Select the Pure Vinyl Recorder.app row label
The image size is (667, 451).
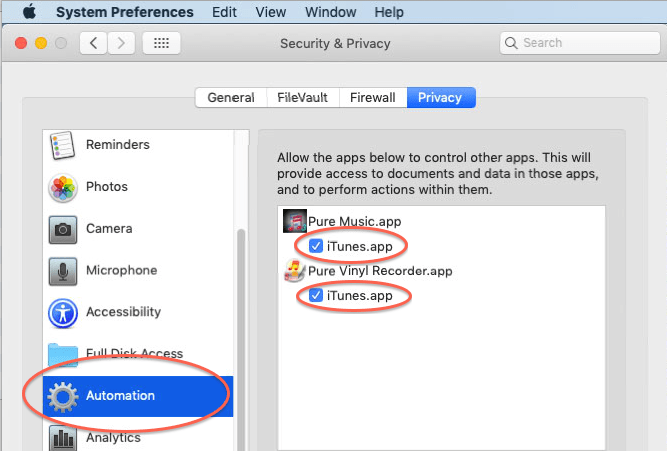(380, 271)
